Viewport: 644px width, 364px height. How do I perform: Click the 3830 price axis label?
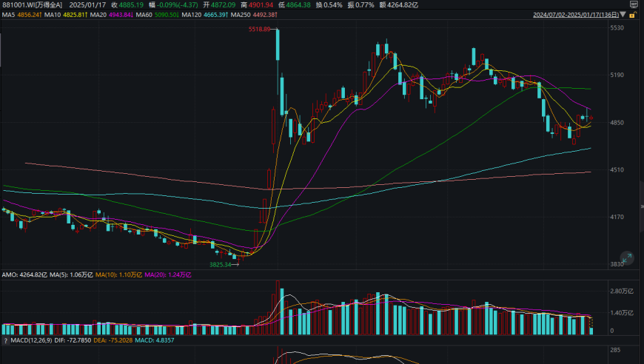click(x=617, y=264)
